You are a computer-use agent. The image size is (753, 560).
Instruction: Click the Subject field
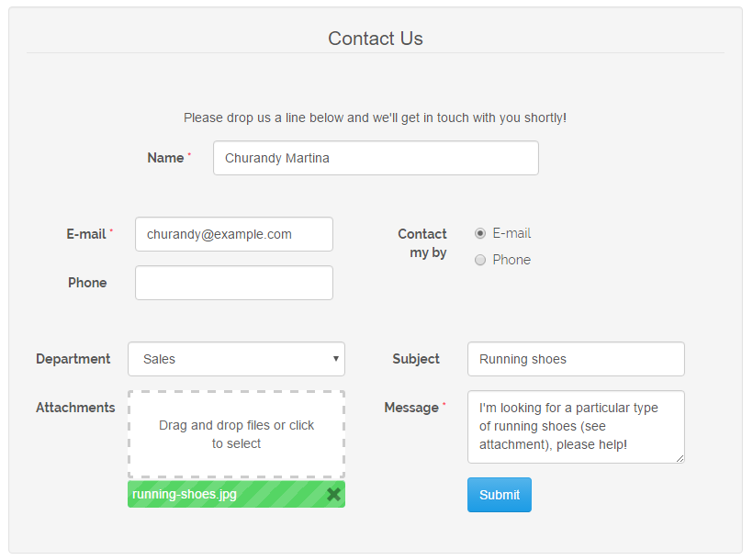(x=576, y=359)
